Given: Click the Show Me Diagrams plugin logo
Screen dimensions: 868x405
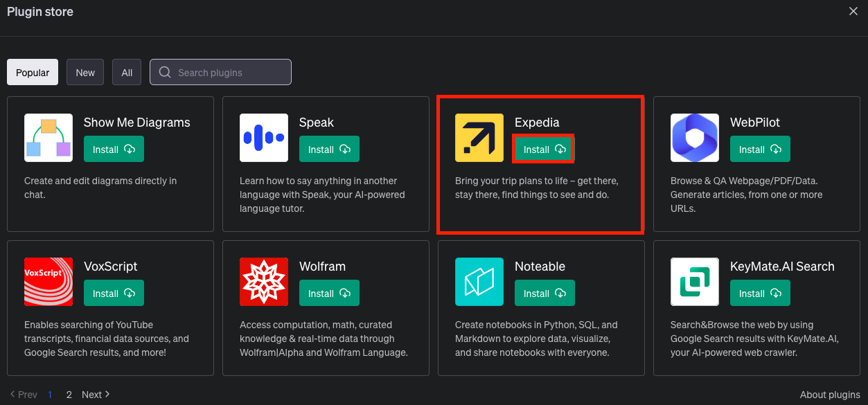Looking at the screenshot, I should pos(48,138).
